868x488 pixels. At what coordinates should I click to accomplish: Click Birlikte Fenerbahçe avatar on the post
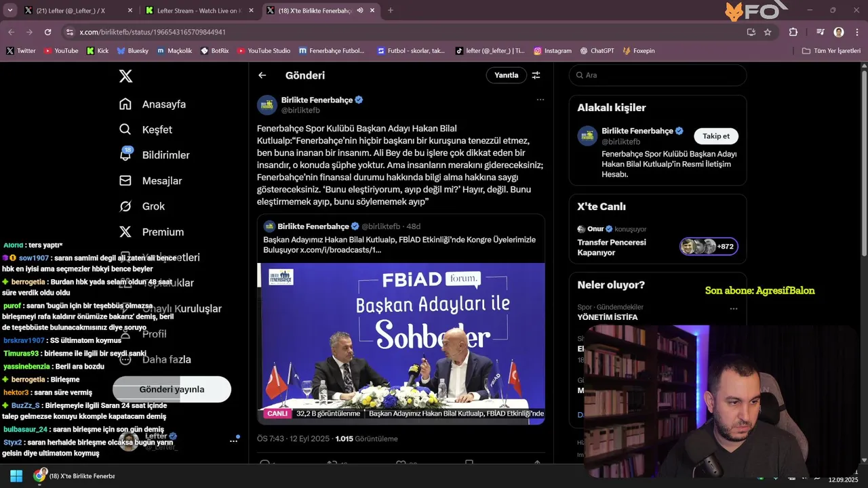[267, 104]
